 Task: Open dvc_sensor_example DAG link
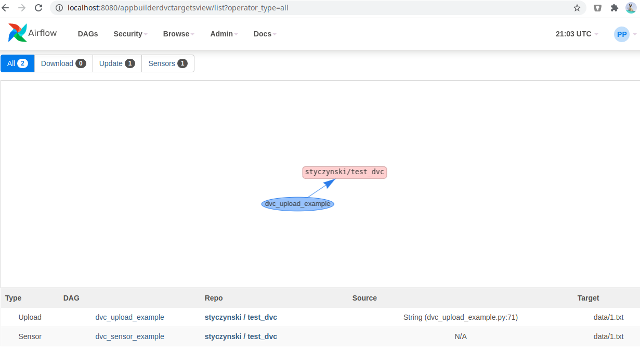tap(129, 336)
